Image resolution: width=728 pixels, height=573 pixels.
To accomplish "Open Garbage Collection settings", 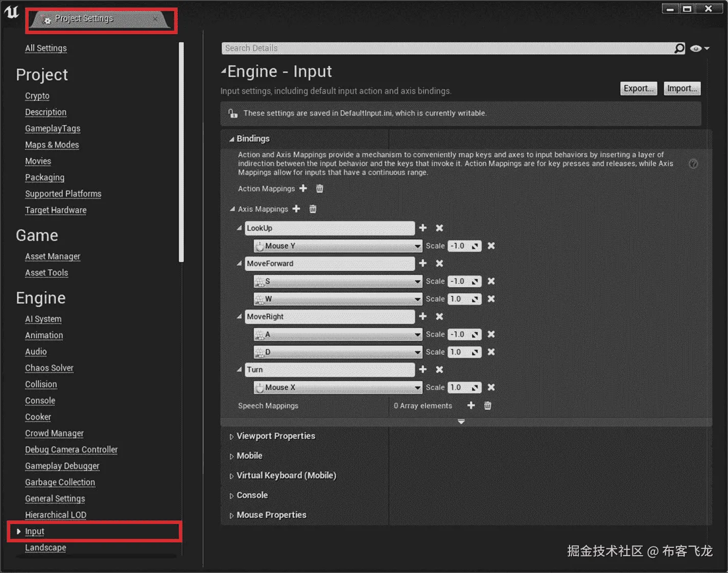I will (x=60, y=482).
